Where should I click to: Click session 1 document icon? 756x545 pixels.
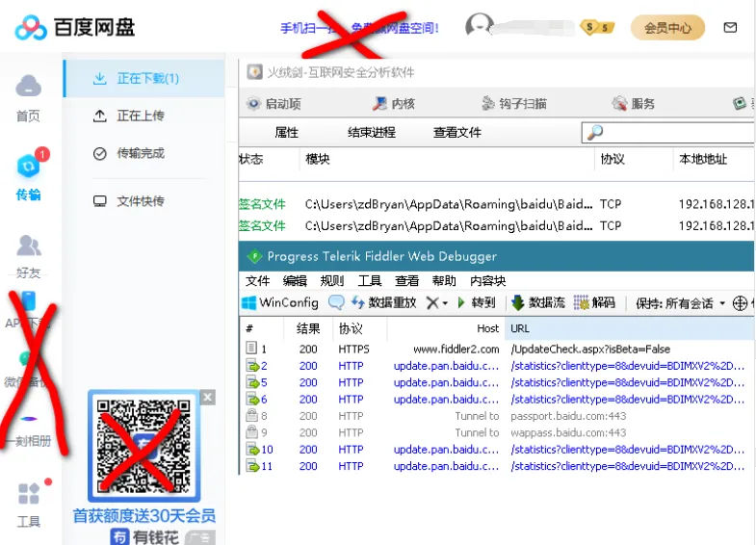click(x=251, y=348)
